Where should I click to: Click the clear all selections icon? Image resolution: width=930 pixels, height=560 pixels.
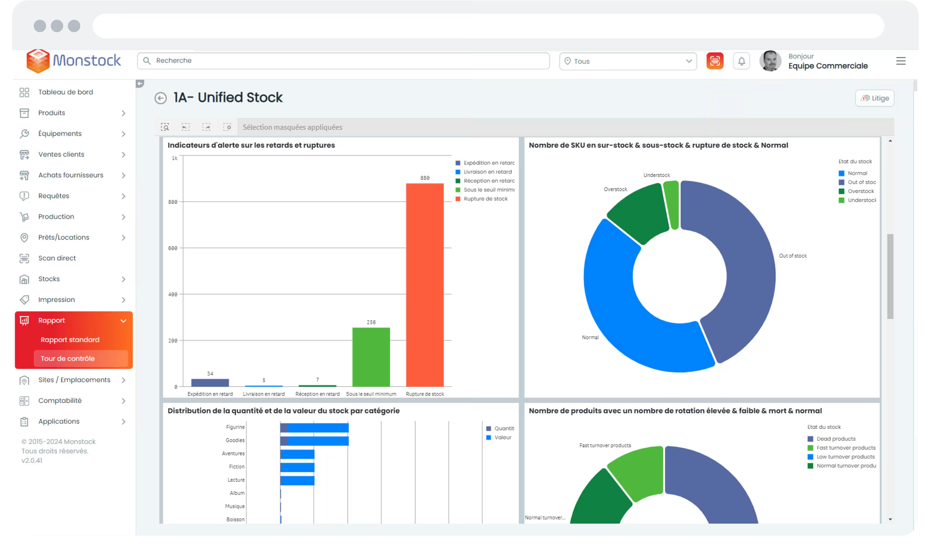pos(227,127)
